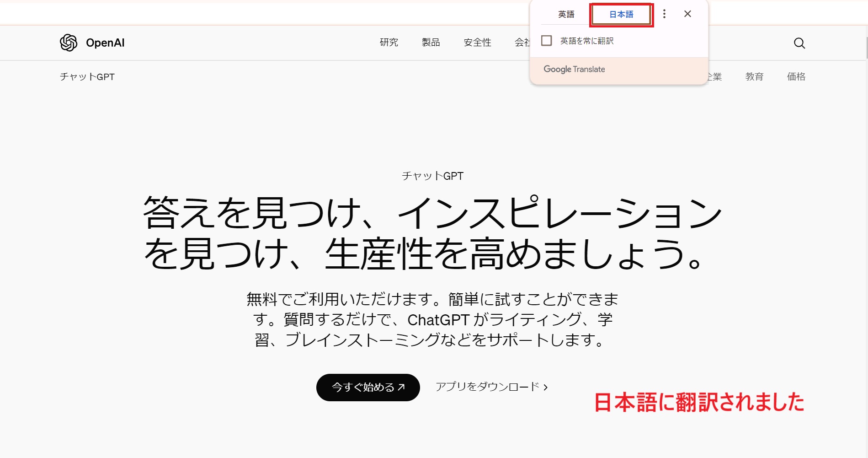Screen dimensions: 868x458
Task: Click the headline 答えを見つけ、インスピレーション
Action: (433, 213)
